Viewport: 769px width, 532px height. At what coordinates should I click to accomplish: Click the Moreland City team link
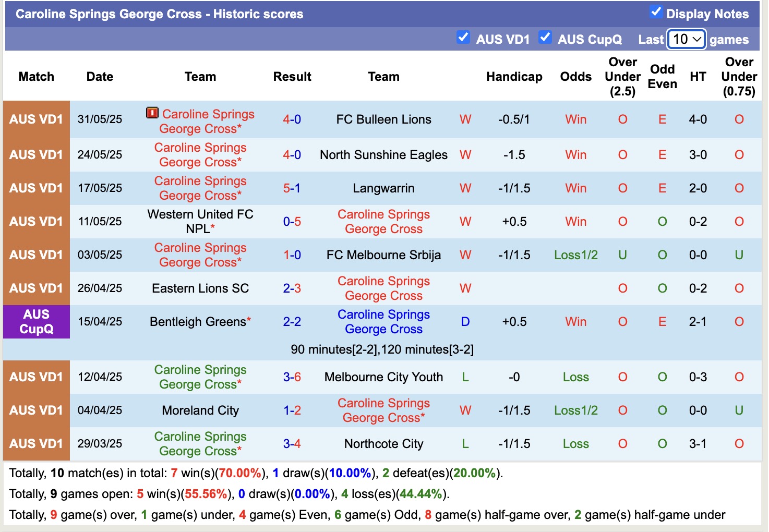point(200,410)
